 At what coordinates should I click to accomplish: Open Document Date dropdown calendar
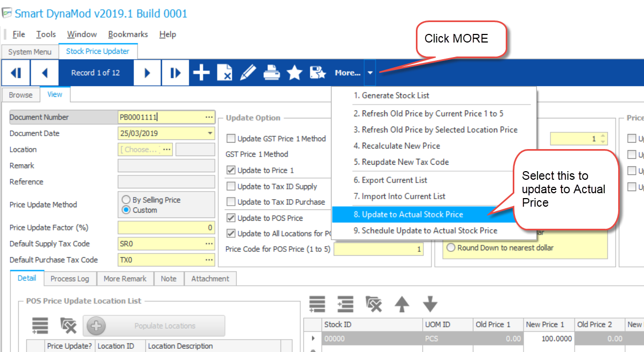[210, 133]
